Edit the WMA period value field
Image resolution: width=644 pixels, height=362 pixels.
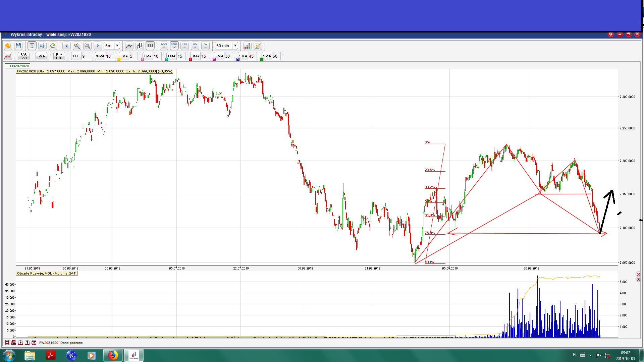coord(109,56)
